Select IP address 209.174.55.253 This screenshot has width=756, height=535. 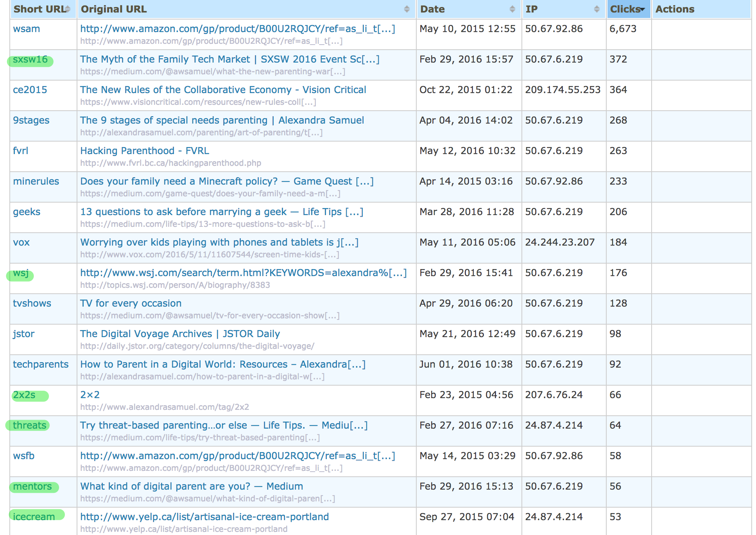pos(563,90)
